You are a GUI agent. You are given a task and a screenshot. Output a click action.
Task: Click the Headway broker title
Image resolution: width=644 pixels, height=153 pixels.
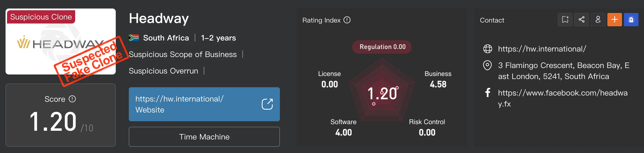pyautogui.click(x=159, y=18)
